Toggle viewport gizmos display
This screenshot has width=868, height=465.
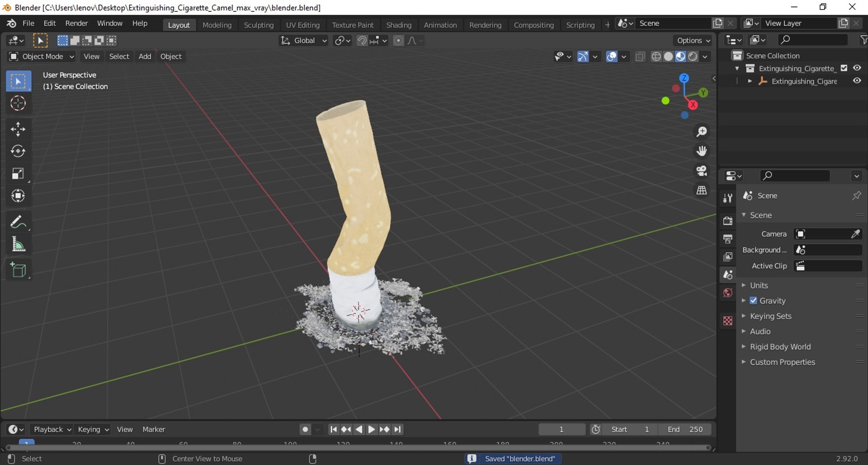tap(583, 57)
